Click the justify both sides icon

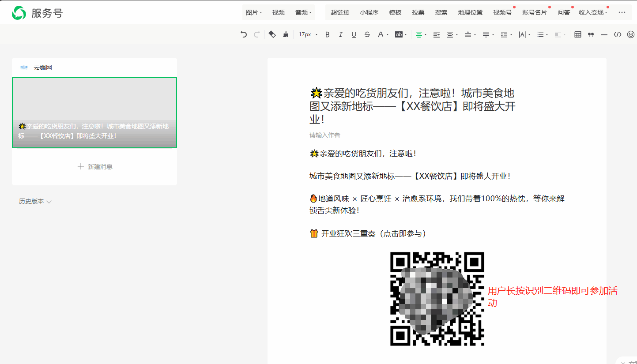click(x=437, y=34)
